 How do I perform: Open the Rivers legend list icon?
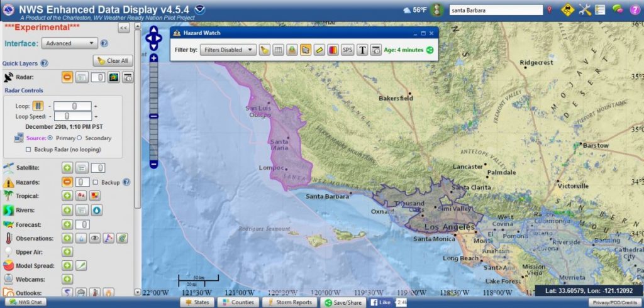coord(82,211)
